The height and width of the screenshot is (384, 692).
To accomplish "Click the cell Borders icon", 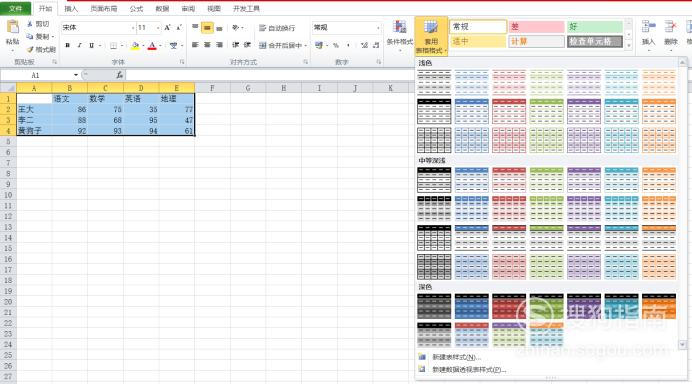I will (x=113, y=45).
